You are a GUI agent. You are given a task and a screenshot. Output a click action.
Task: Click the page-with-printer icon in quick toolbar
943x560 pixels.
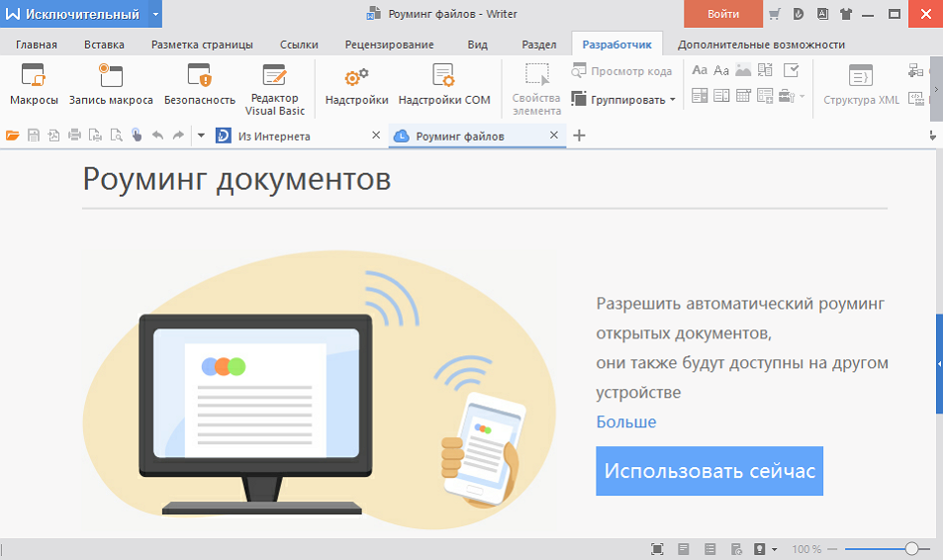point(95,136)
